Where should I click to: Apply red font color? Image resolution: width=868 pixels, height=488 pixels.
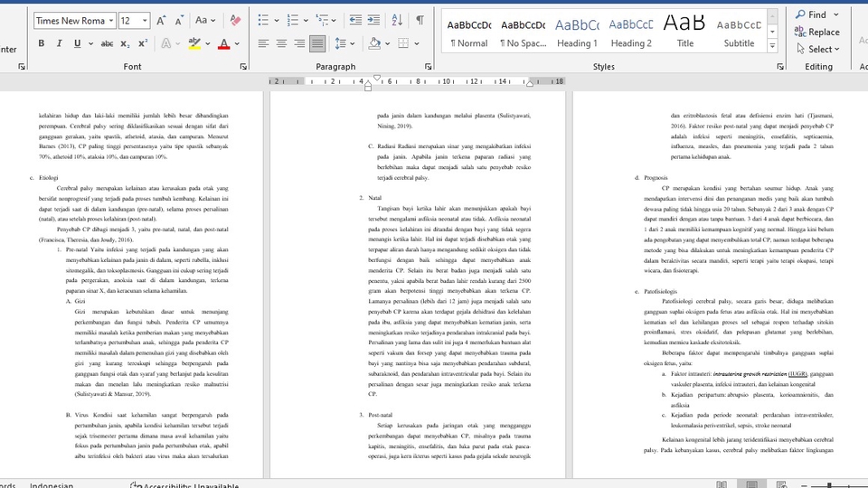223,43
